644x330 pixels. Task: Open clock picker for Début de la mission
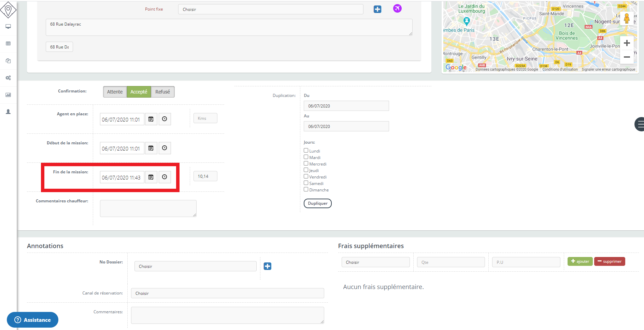click(164, 148)
